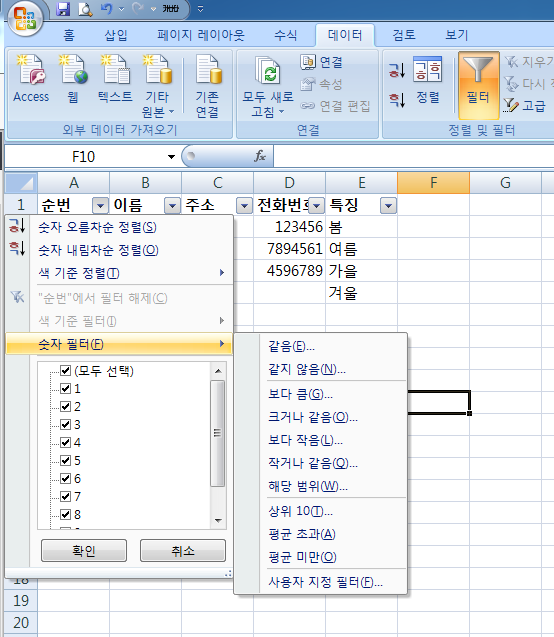Open 순번 column filter dropdown
This screenshot has height=637, width=554.
pos(100,206)
